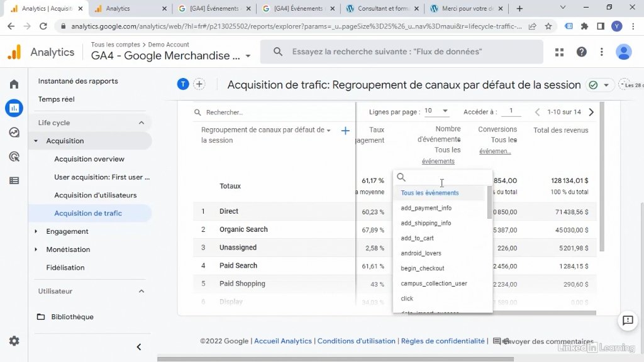Click the feedback speech bubble icon

[628, 320]
